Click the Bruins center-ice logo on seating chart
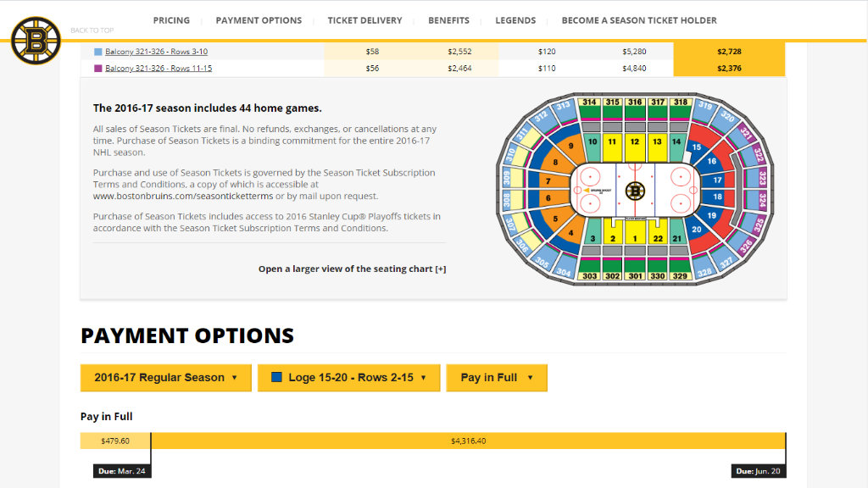The height and width of the screenshot is (488, 868). click(x=635, y=191)
